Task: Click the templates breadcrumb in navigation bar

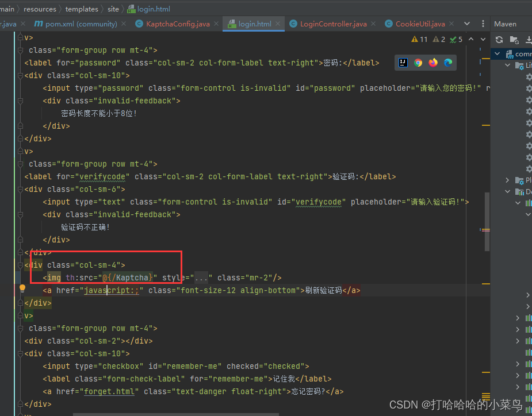Action: tap(82, 9)
